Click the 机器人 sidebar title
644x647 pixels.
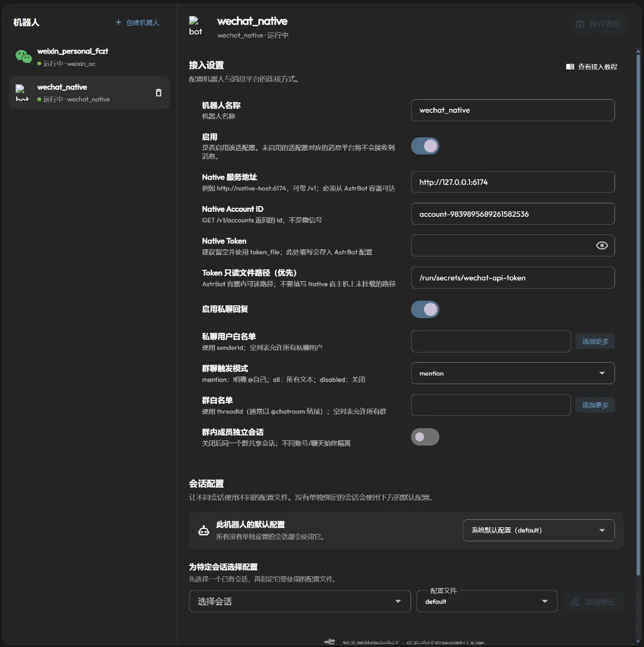(26, 23)
